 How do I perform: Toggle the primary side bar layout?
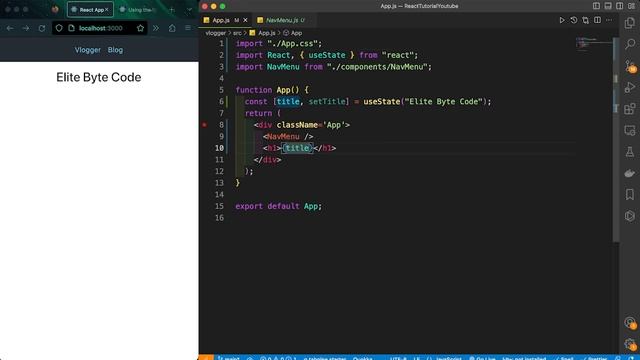click(x=596, y=6)
